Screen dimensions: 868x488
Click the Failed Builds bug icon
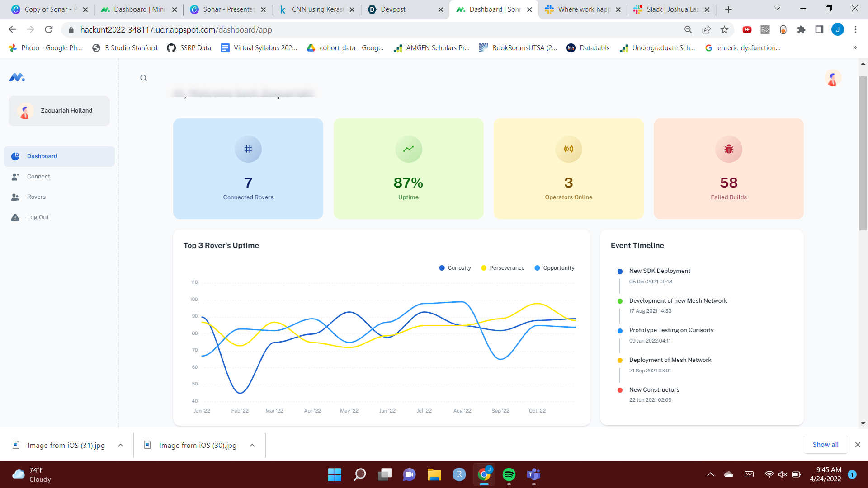pos(728,149)
